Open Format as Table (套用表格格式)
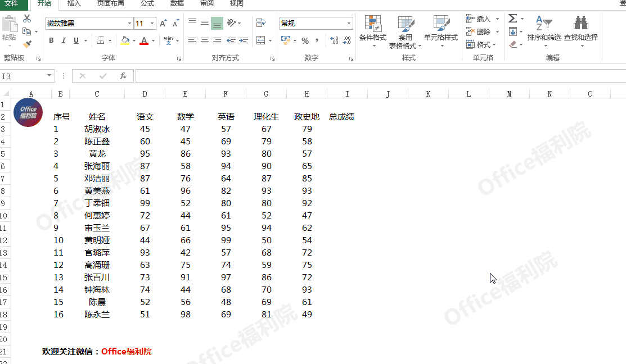The height and width of the screenshot is (364, 626). point(406,32)
